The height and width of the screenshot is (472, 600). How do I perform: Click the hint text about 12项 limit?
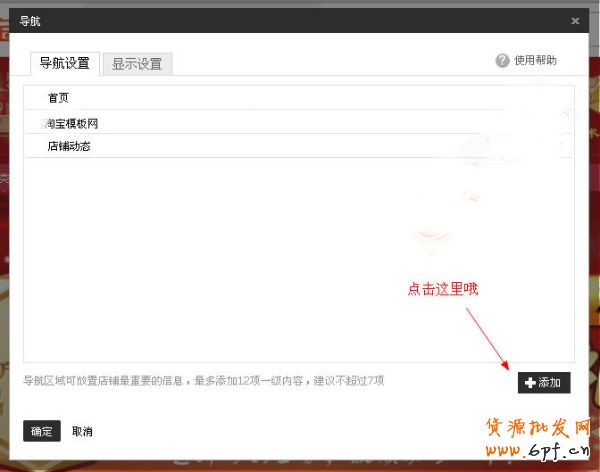pyautogui.click(x=204, y=381)
